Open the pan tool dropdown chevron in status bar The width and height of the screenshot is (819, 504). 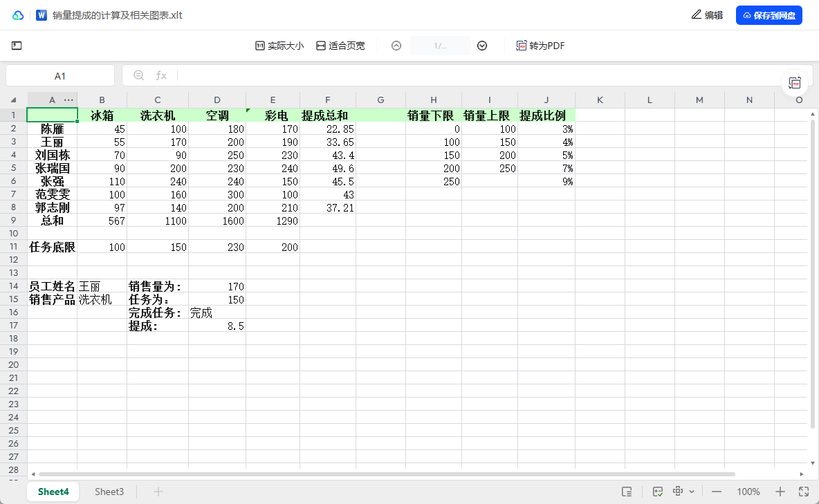(x=692, y=492)
